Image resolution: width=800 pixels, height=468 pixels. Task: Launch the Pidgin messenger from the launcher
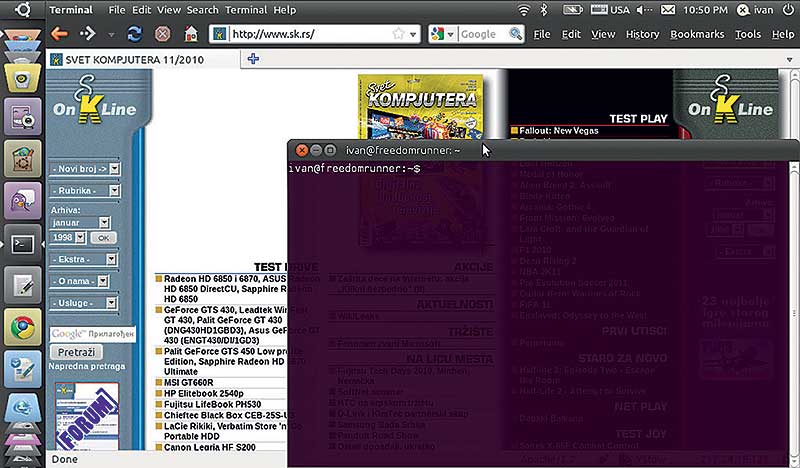(22, 201)
